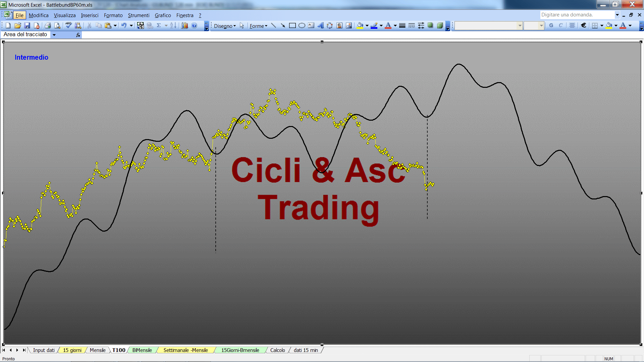Open the Formato menu
This screenshot has height=362, width=644.
pos(113,15)
